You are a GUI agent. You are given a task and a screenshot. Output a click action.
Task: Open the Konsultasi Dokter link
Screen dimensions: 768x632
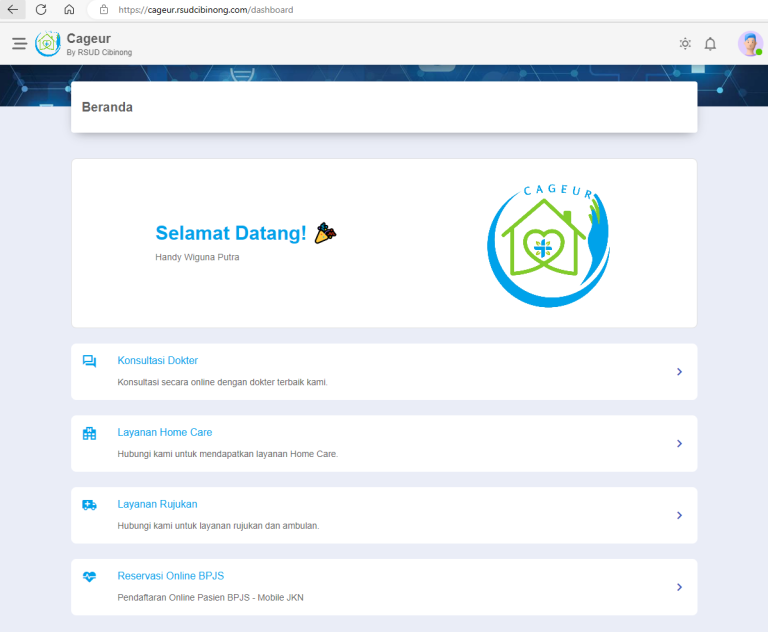click(x=158, y=361)
